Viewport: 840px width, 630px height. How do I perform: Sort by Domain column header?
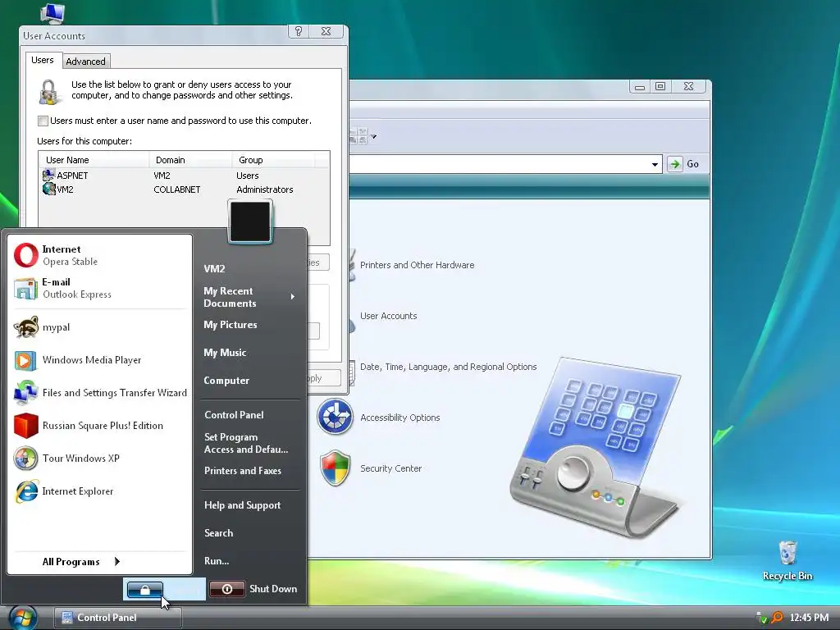[x=190, y=160]
